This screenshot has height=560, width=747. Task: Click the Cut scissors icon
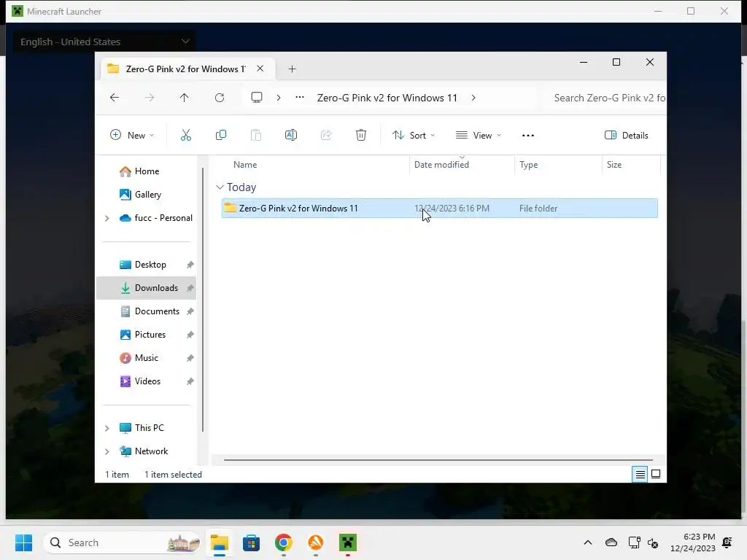[x=186, y=135]
